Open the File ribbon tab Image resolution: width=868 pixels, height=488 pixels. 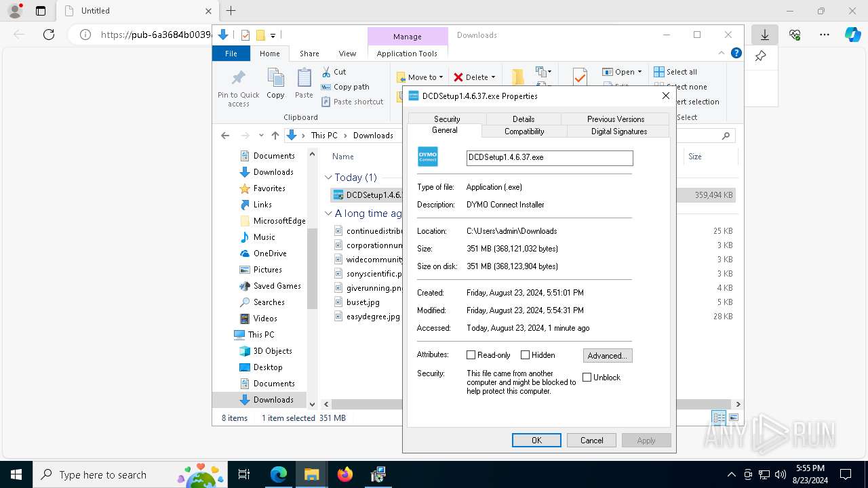231,54
